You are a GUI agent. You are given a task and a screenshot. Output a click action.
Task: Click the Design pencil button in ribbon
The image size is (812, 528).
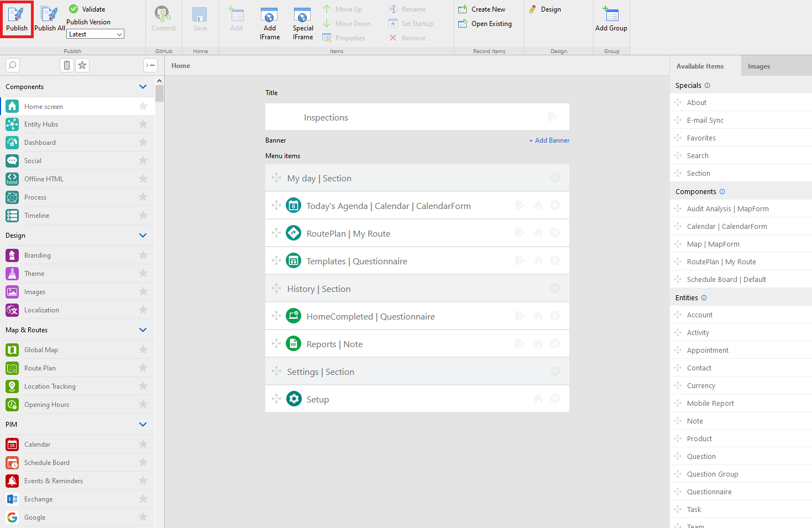pos(545,9)
